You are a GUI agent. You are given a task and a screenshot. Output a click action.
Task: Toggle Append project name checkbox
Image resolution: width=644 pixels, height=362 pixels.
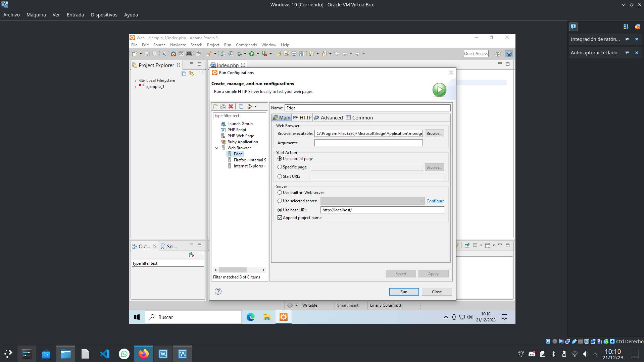coord(280,218)
